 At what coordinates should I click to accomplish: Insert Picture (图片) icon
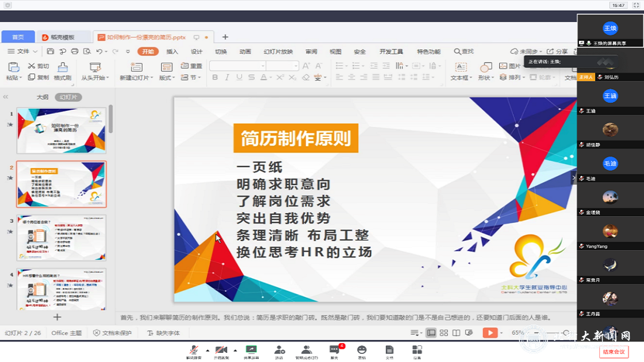pos(503,66)
